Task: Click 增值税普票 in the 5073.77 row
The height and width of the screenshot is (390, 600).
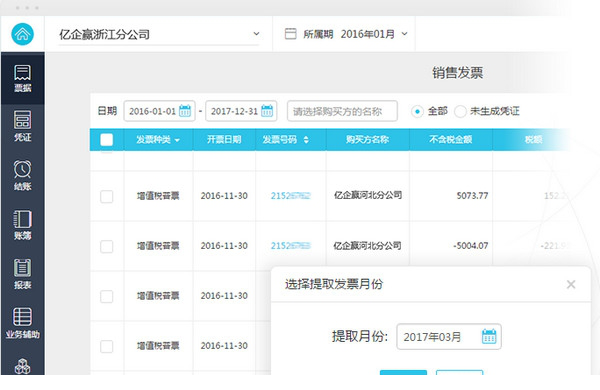Action: point(158,196)
